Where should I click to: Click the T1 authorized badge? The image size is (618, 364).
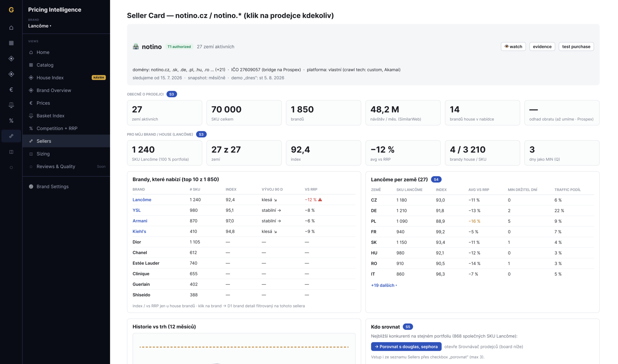click(x=179, y=47)
